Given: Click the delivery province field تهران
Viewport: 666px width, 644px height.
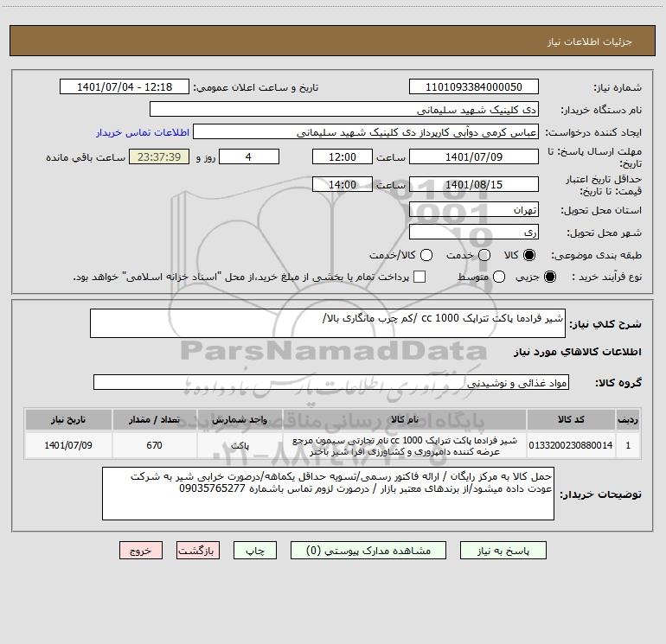Looking at the screenshot, I should 474,210.
